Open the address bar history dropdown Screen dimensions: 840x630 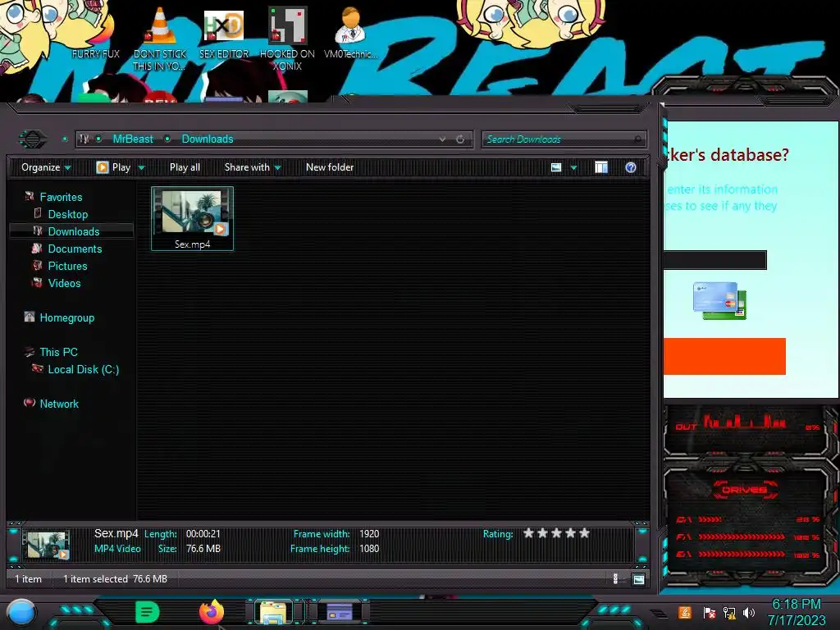(442, 139)
